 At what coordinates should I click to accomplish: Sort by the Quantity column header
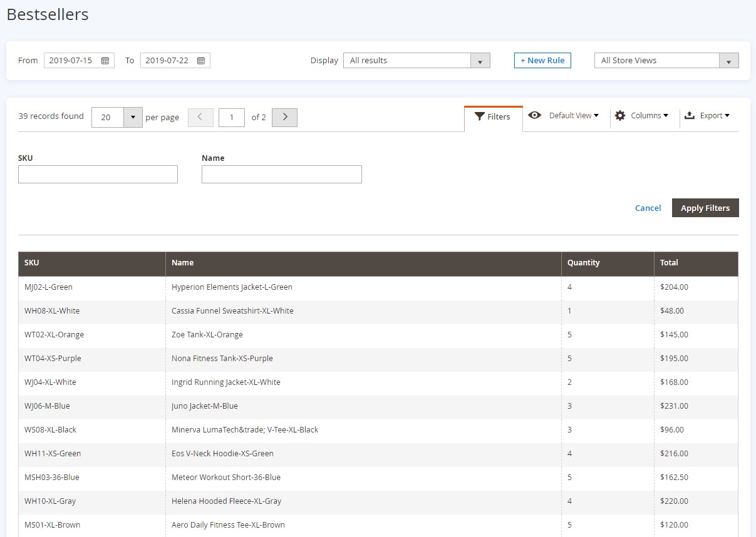pyautogui.click(x=583, y=263)
